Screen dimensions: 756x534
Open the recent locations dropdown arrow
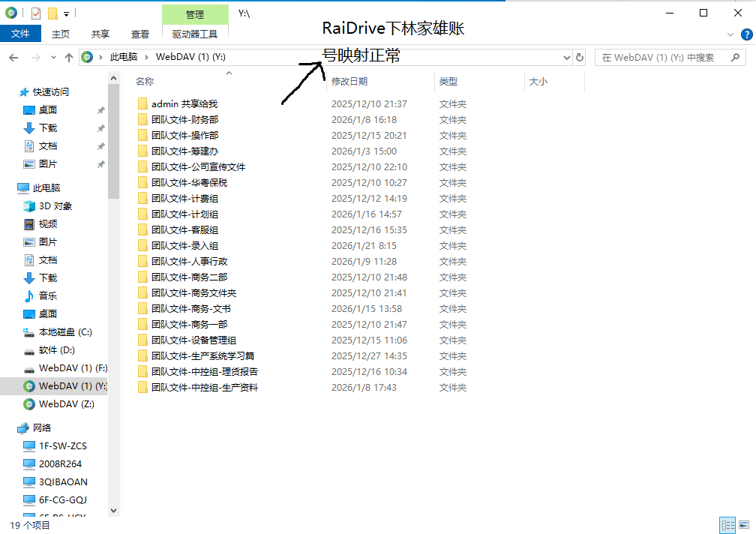pyautogui.click(x=53, y=57)
